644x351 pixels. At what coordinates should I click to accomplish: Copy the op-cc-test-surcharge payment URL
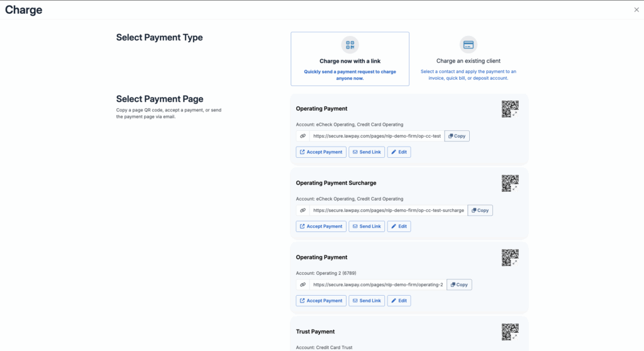(x=480, y=210)
